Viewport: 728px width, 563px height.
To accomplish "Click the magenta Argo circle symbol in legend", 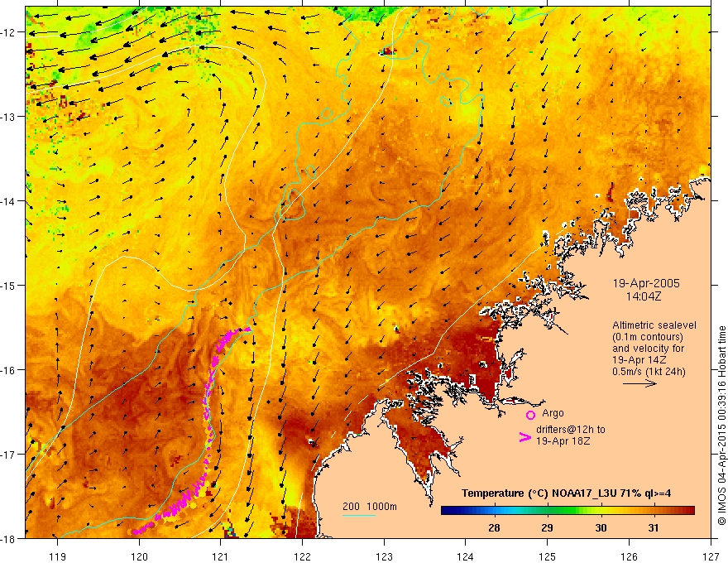I will [x=530, y=415].
